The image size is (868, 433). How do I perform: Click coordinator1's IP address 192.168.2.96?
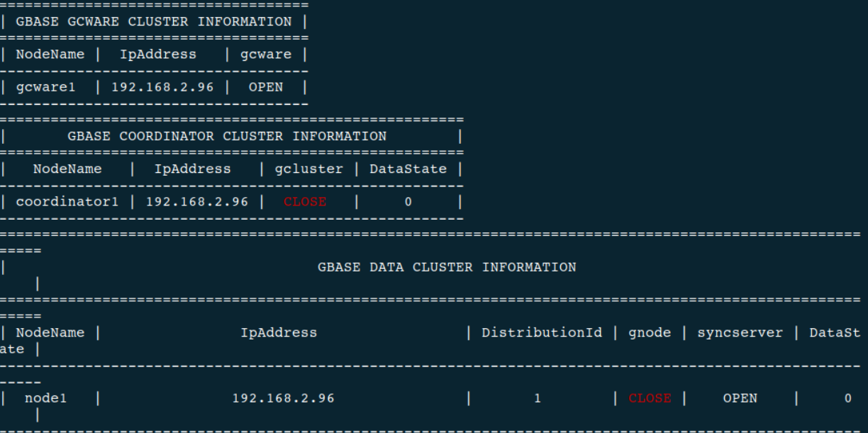click(x=197, y=201)
